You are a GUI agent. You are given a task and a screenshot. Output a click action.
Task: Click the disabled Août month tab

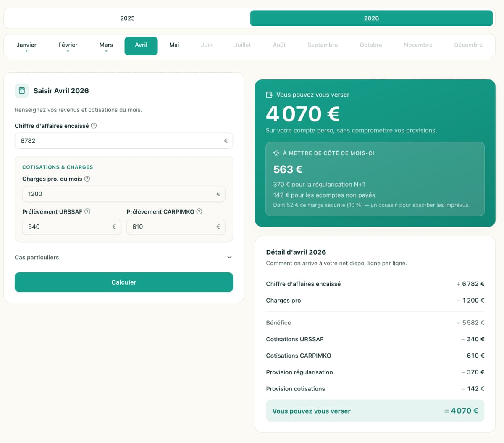coord(279,46)
